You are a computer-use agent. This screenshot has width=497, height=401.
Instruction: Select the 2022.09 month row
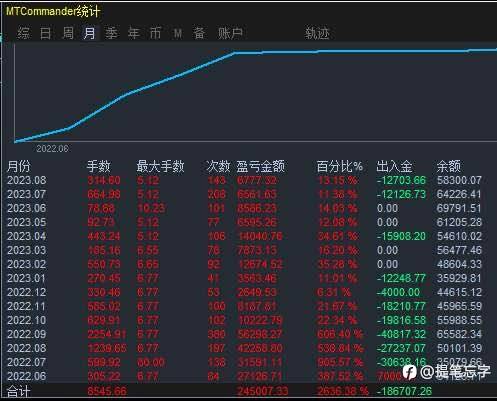coord(244,334)
